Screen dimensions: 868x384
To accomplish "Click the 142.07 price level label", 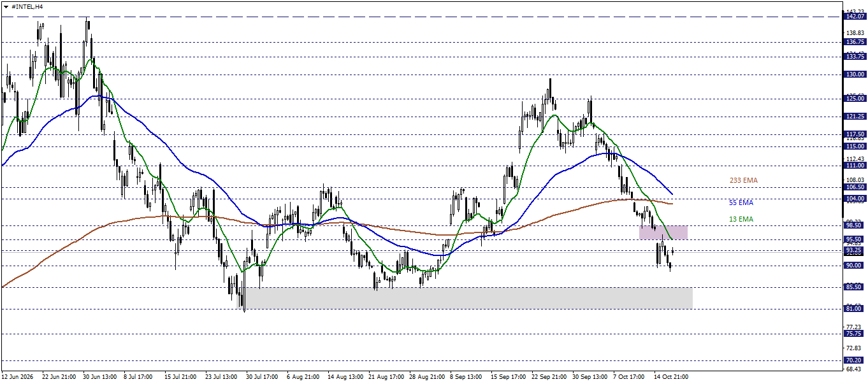I will point(854,17).
